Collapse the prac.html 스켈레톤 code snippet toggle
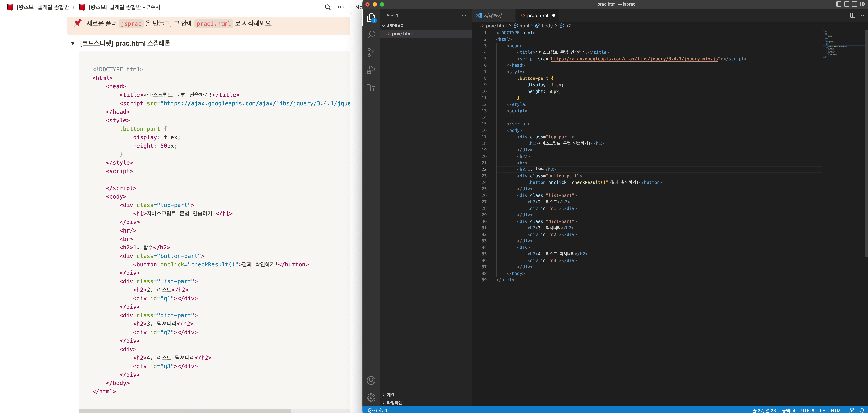The image size is (868, 413). click(73, 43)
